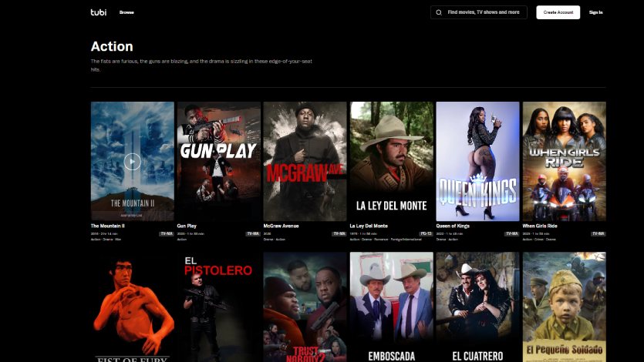Click 'When Girls Ride' title link
Viewport: 644px width, 362px height.
(x=540, y=226)
